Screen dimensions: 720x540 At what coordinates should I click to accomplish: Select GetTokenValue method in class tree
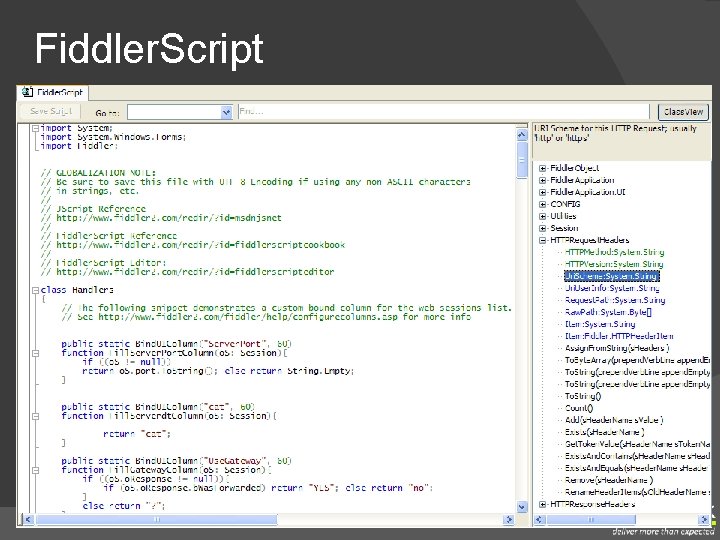637,444
